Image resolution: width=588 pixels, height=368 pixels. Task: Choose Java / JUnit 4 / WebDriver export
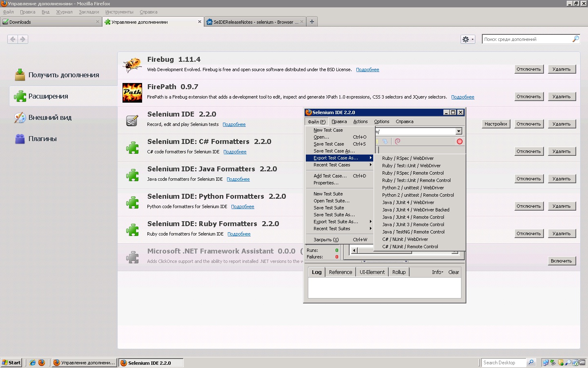point(419,202)
